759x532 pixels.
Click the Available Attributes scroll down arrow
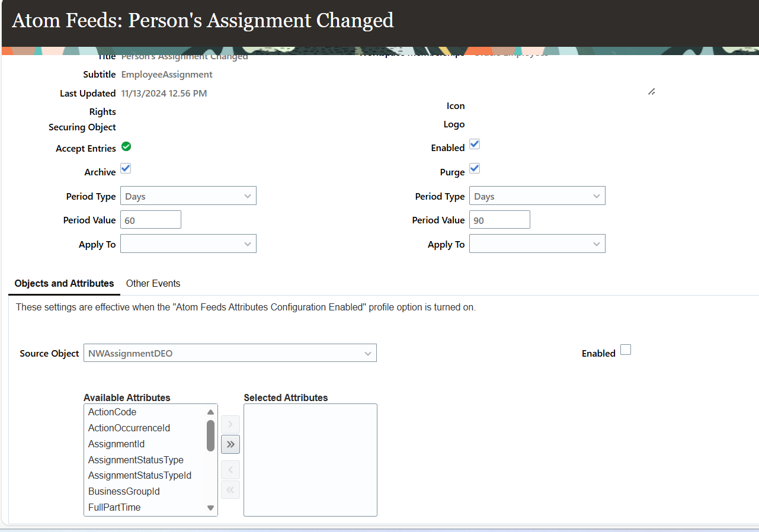[x=210, y=508]
